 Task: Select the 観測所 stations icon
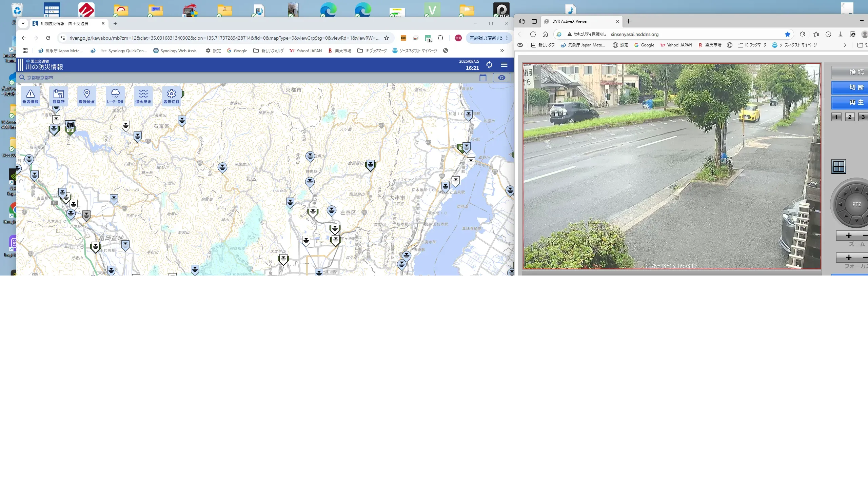(x=58, y=96)
